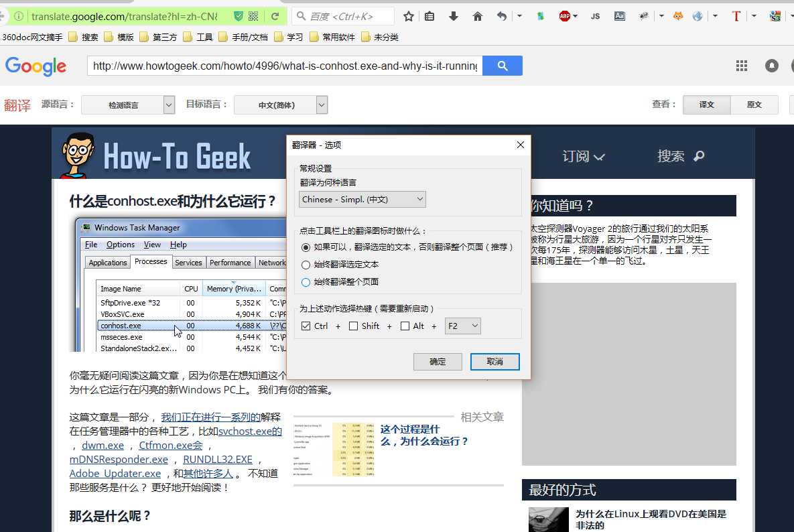Open the 模版 bookmarks folder
The height and width of the screenshot is (532, 794).
(x=119, y=37)
